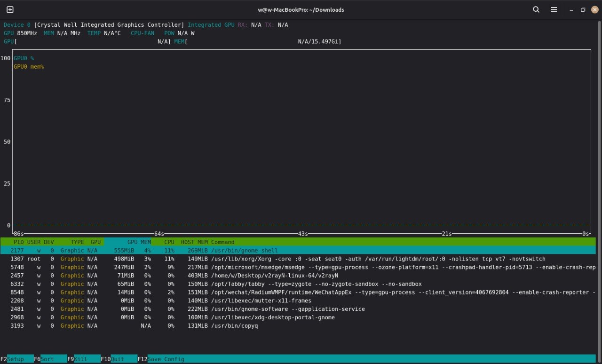Select the v2rayN process row
Image resolution: width=602 pixels, height=364 pixels.
coord(274,276)
